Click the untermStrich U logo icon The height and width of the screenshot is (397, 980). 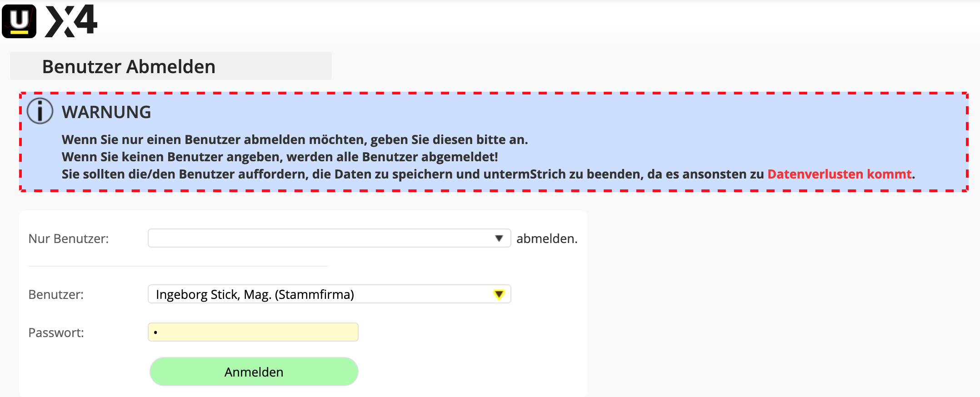19,21
